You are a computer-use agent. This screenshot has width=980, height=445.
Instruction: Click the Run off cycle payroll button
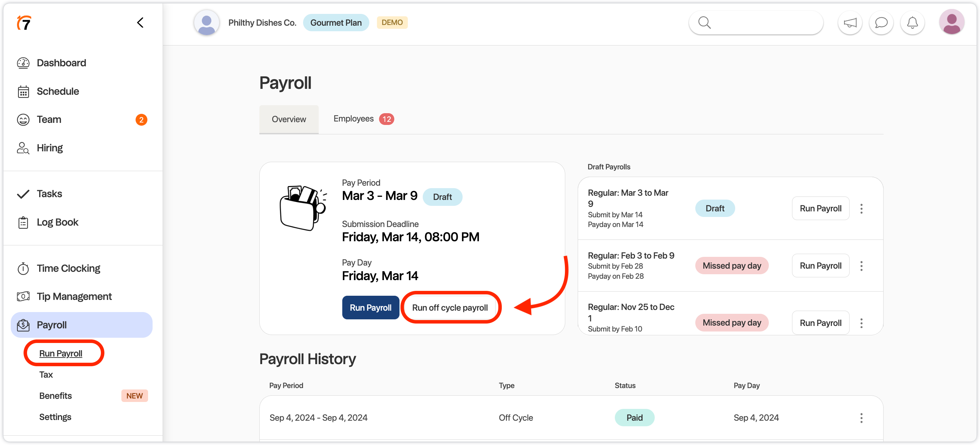450,308
